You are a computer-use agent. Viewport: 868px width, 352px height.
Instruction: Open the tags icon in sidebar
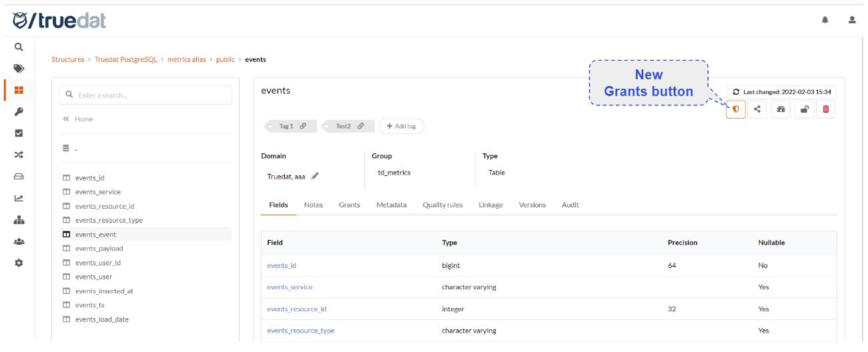click(19, 69)
